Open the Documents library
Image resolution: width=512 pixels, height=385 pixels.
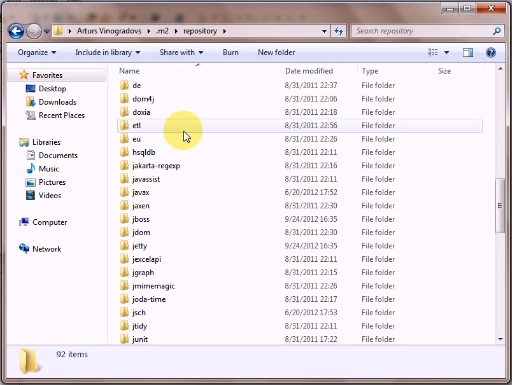tap(58, 155)
